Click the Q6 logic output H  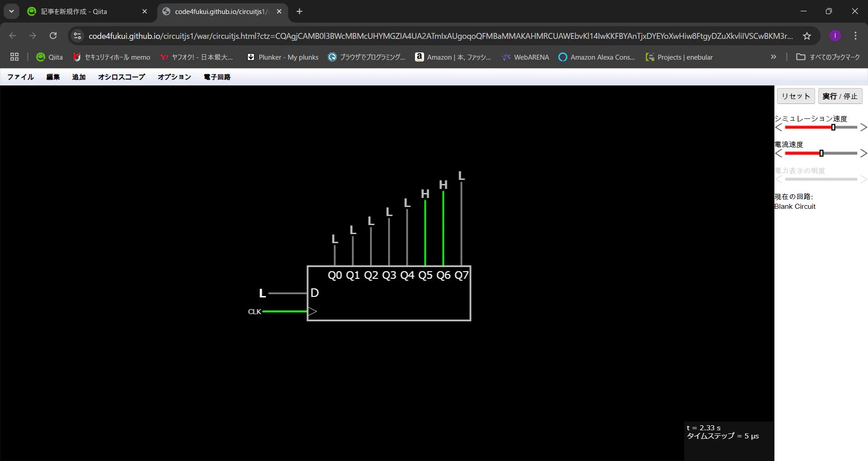(443, 185)
